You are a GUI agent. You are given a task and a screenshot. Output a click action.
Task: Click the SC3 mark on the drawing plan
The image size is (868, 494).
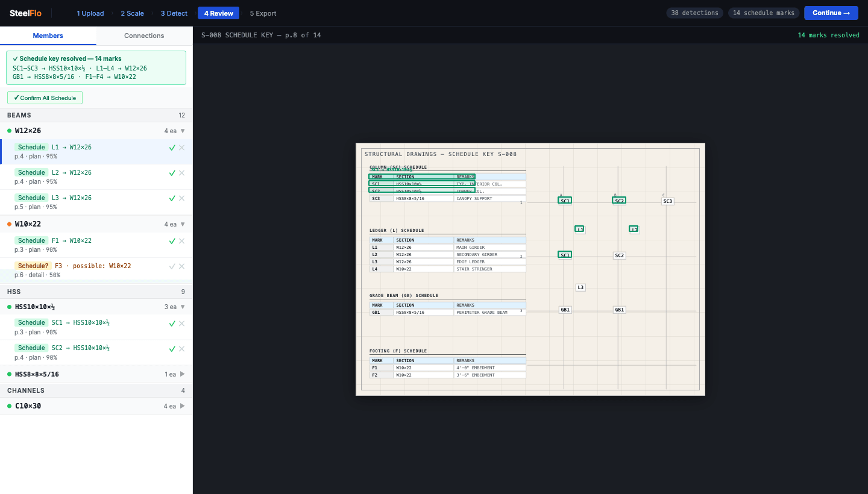pos(667,201)
